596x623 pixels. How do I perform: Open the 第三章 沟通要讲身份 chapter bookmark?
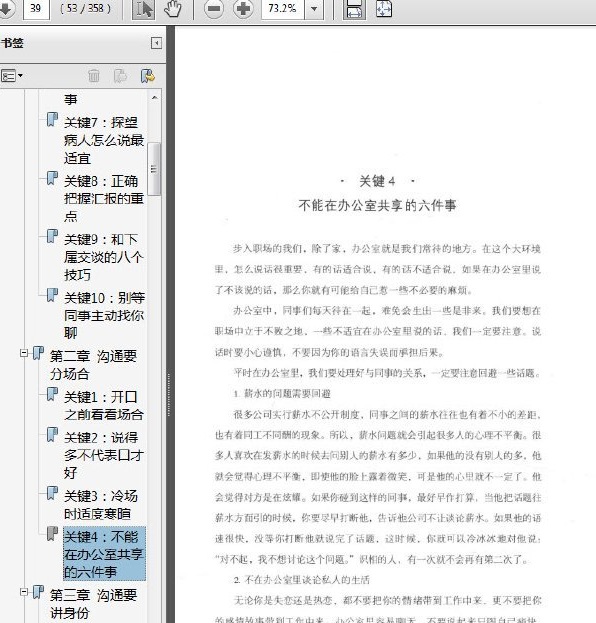pos(94,604)
